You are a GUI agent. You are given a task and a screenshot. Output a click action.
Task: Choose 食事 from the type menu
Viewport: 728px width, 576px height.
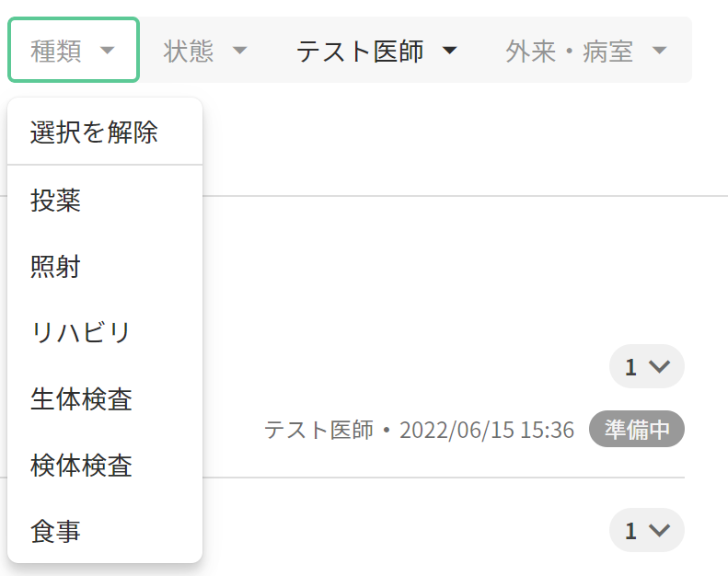tap(56, 532)
